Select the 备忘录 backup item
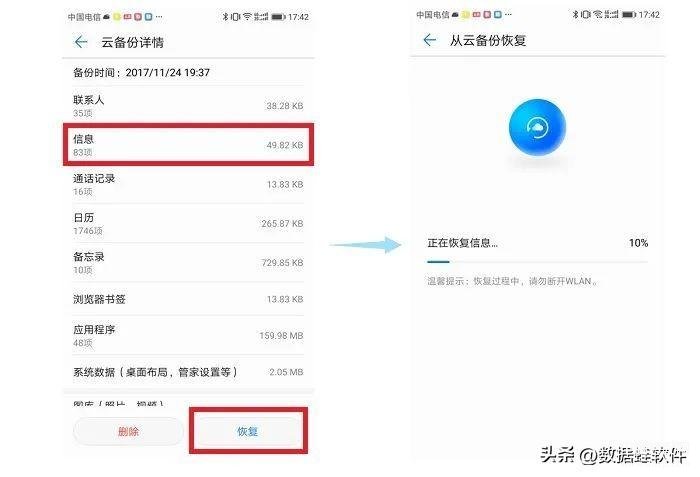 (188, 263)
